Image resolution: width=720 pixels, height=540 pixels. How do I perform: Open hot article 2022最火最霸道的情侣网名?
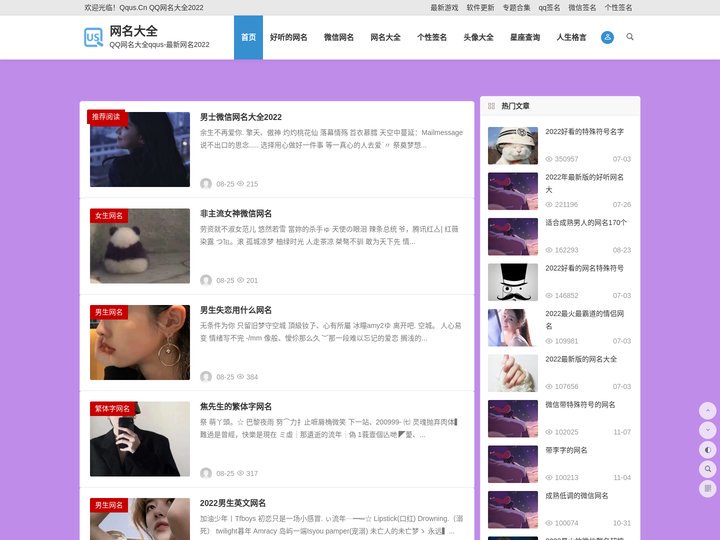tap(585, 320)
